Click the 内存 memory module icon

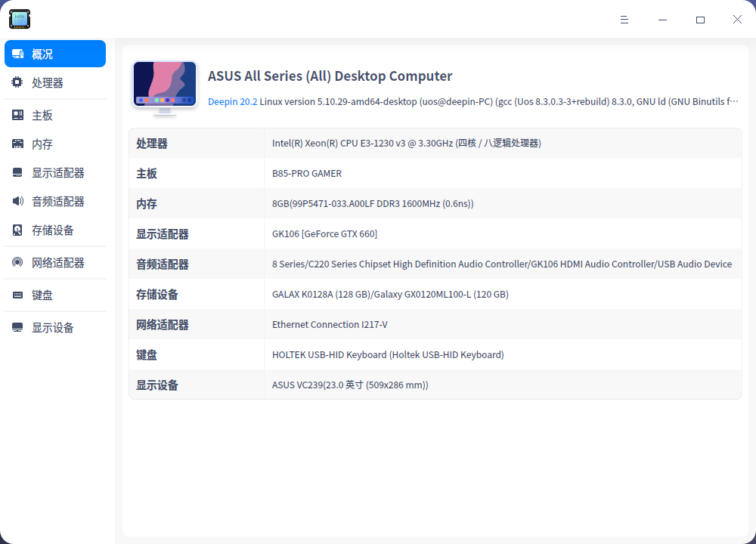coord(18,144)
